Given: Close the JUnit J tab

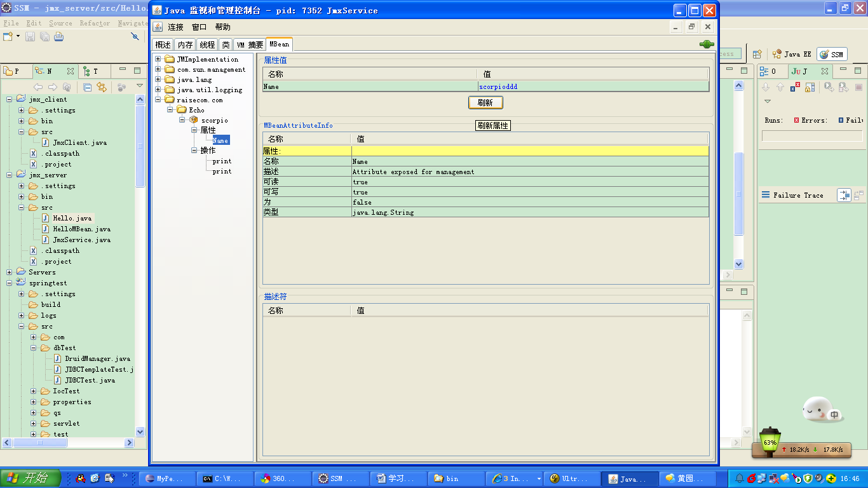Looking at the screenshot, I should pyautogui.click(x=824, y=71).
